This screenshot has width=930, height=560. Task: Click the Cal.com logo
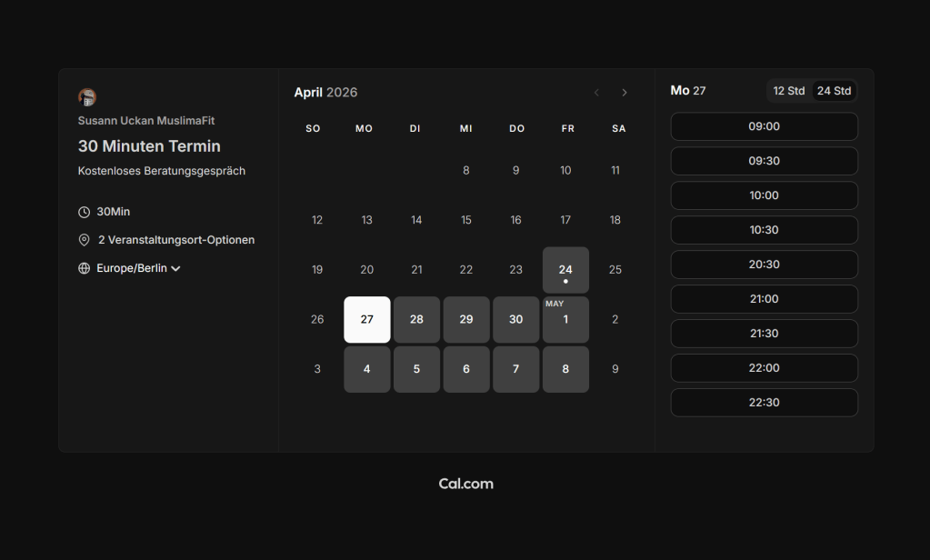(465, 484)
